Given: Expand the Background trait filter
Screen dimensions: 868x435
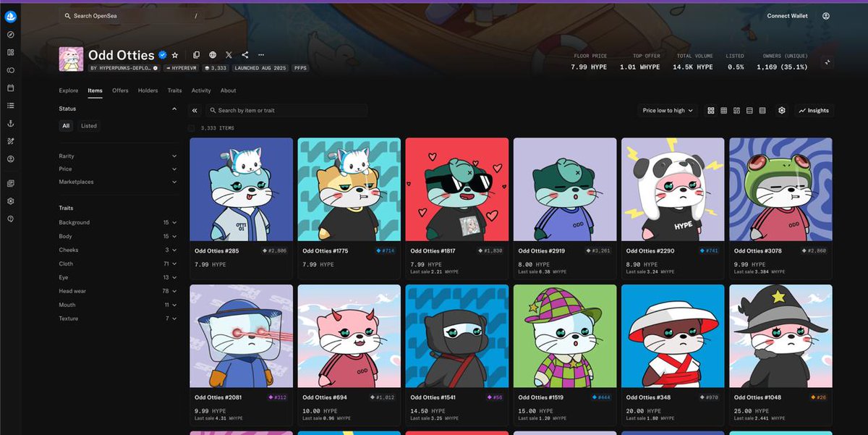Looking at the screenshot, I should pos(118,223).
